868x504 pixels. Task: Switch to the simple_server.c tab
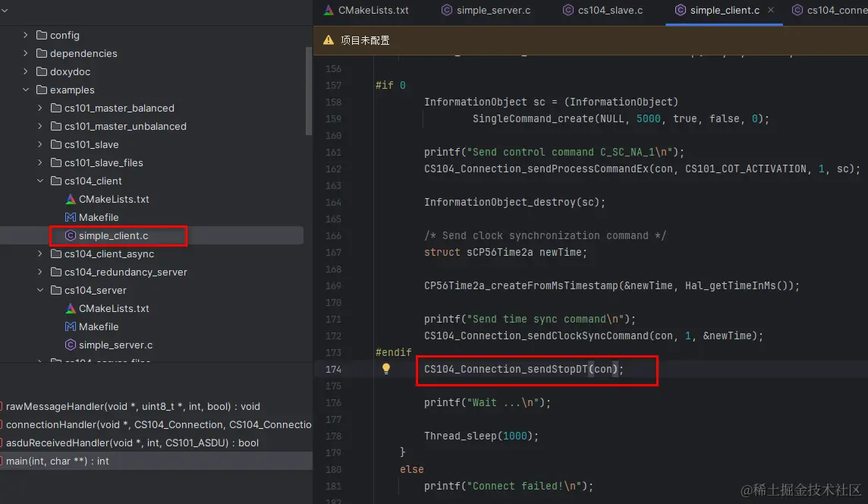486,10
